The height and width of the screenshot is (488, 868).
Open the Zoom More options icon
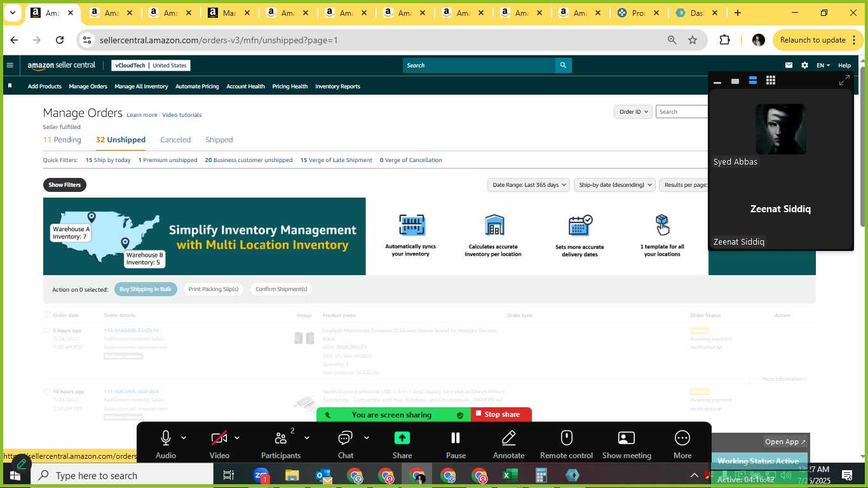tap(682, 438)
